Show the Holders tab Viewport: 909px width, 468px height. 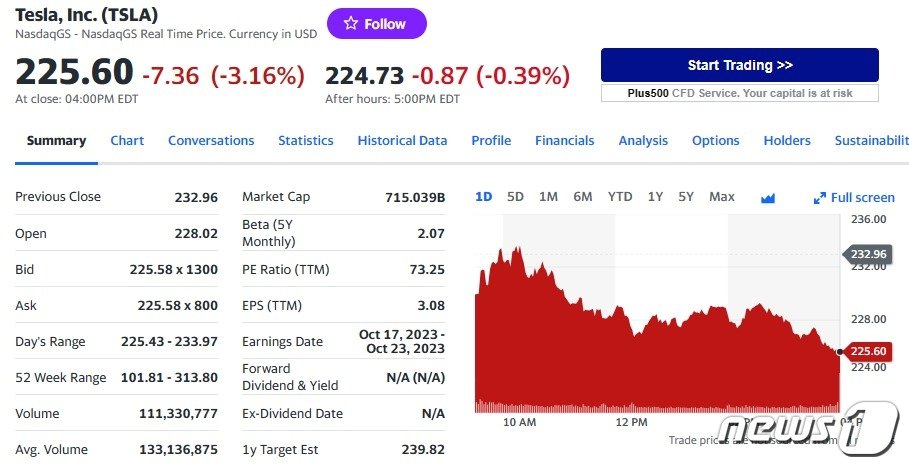pyautogui.click(x=787, y=141)
